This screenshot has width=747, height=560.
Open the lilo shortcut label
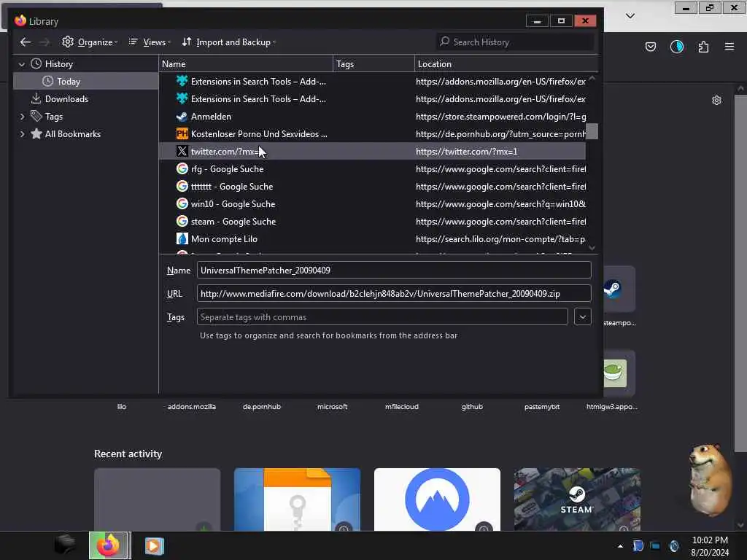(122, 407)
